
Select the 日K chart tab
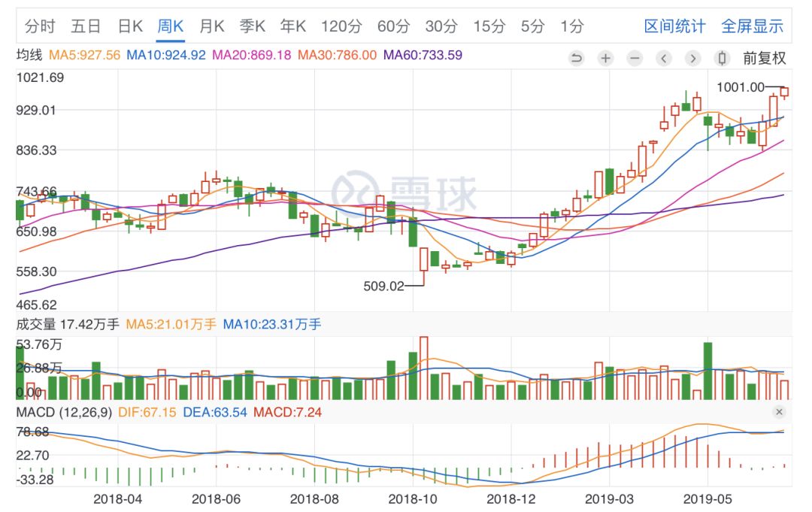pos(130,26)
